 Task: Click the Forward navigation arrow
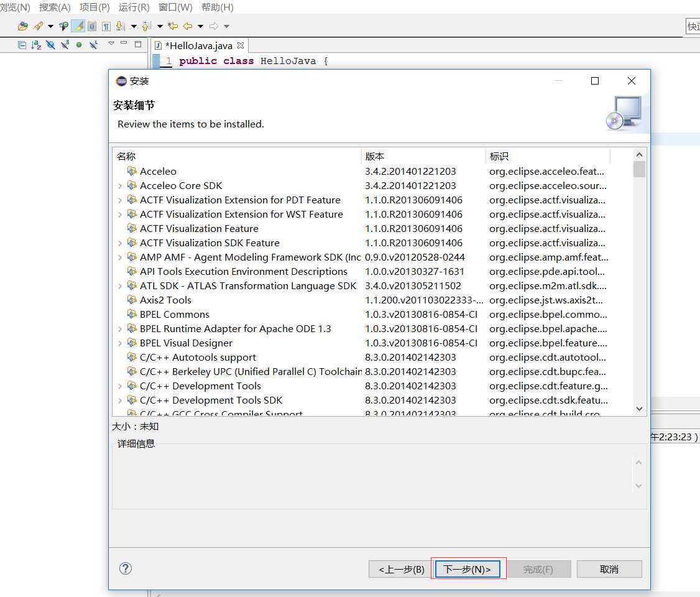point(214,26)
